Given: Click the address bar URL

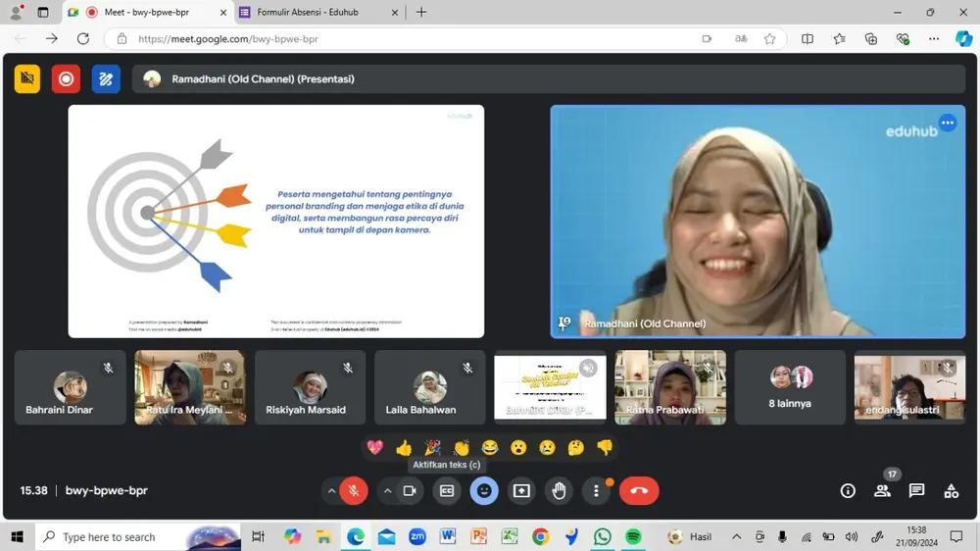Looking at the screenshot, I should (228, 39).
